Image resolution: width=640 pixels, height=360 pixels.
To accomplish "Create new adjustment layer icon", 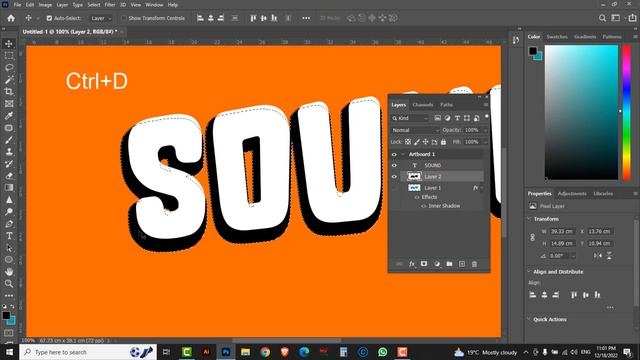I will pos(437,264).
